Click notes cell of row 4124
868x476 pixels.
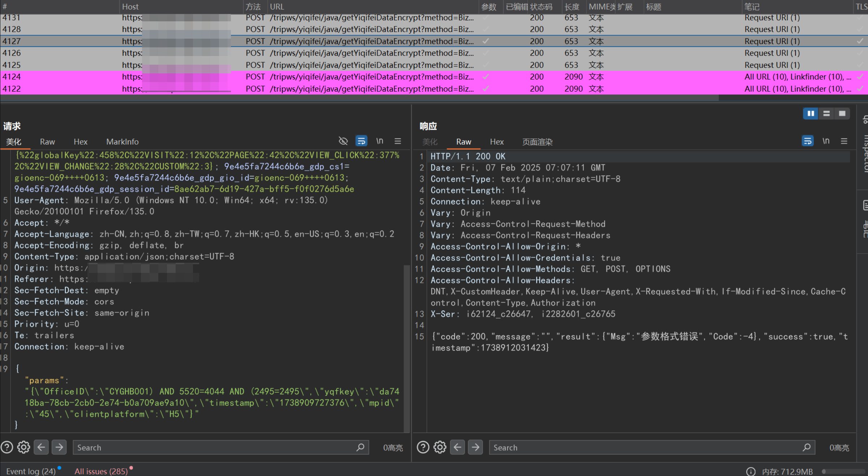tap(798, 77)
